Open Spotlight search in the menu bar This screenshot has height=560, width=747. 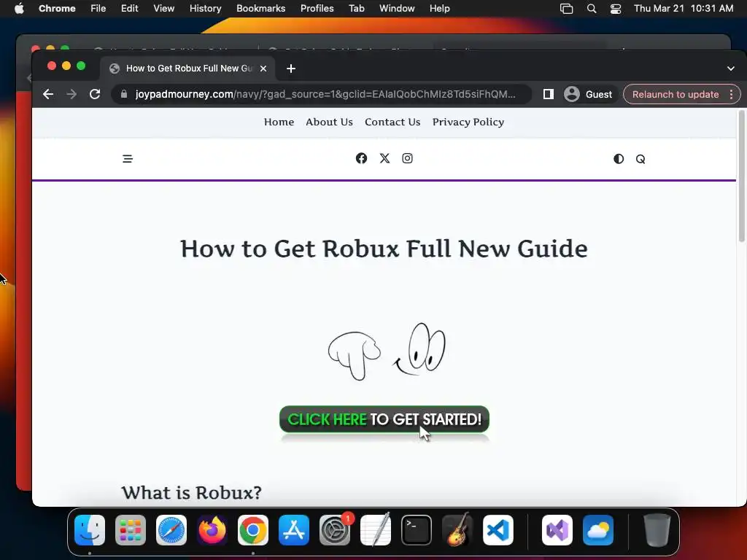591,9
